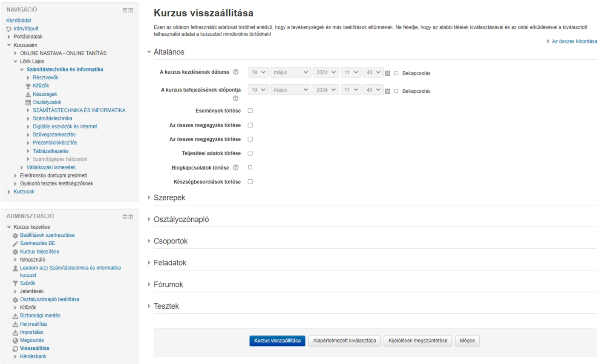Open Szövegszerkesztés in the navigation tree
This screenshot has height=364, width=599.
coord(54,135)
